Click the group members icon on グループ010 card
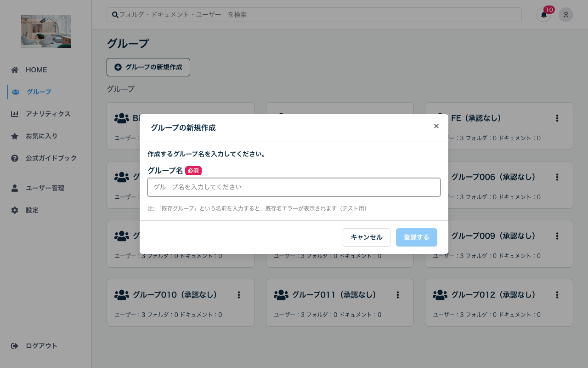The width and height of the screenshot is (588, 368). 122,294
